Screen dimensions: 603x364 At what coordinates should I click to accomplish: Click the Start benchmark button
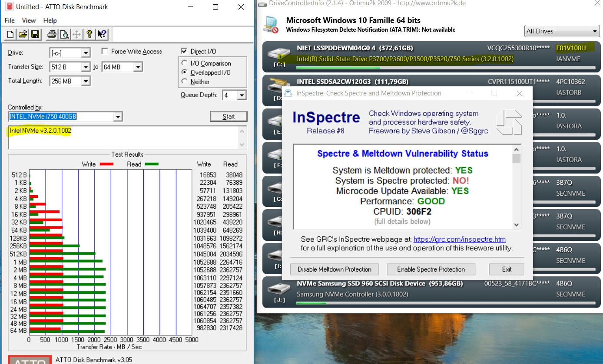coord(229,116)
